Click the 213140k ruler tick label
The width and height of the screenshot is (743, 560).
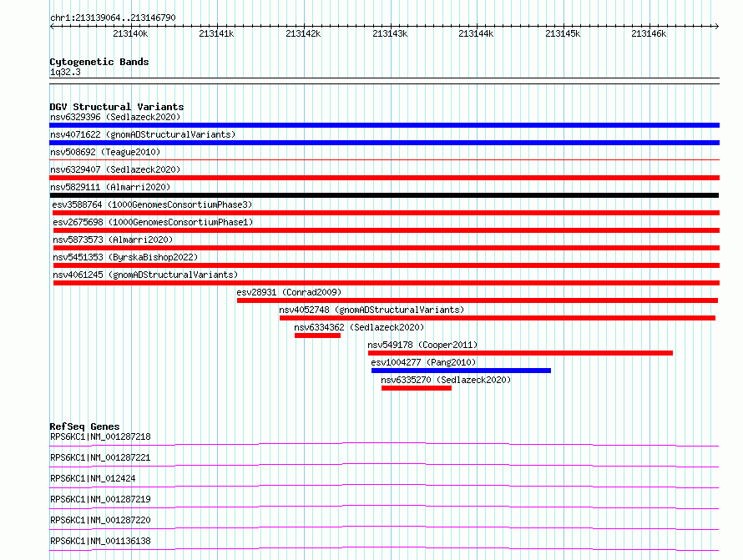pos(130,33)
